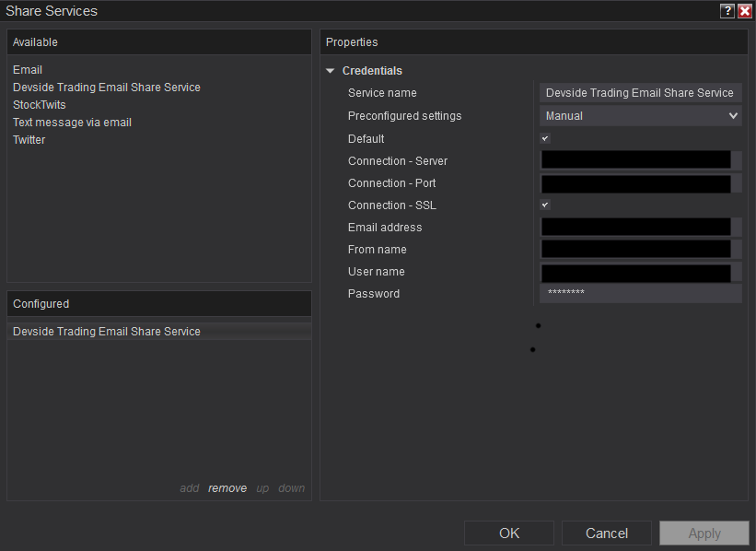Confirm with the OK button

509,533
